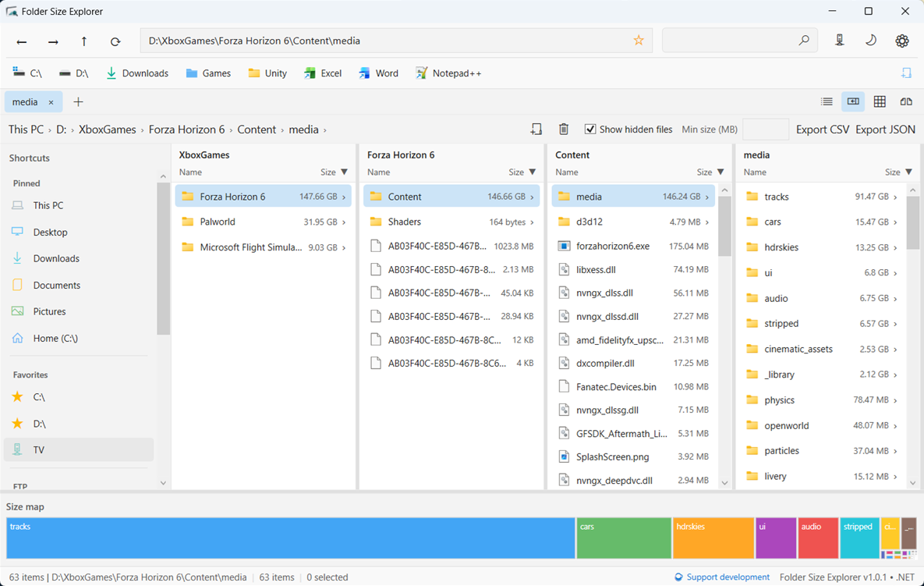Select forzahorizon6.exe file
The width and height of the screenshot is (924, 586).
[633, 246]
